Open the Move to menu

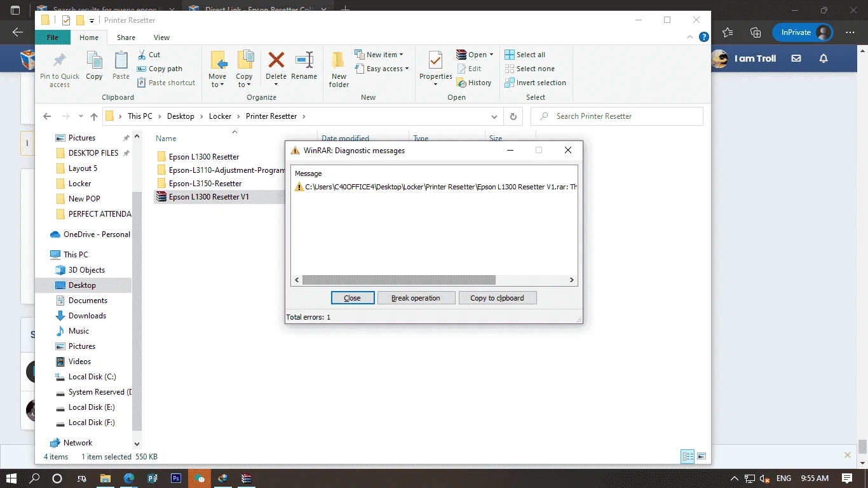click(x=217, y=69)
